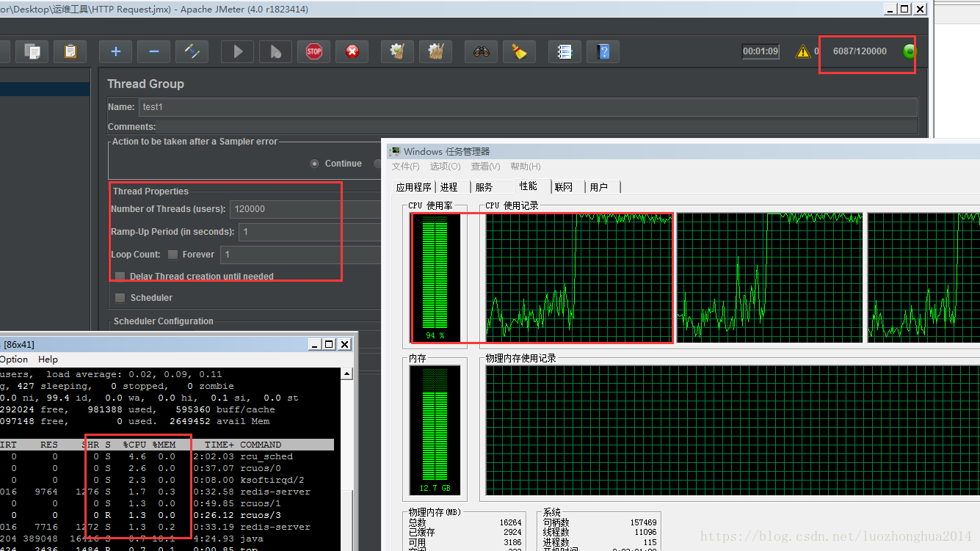Screen dimensions: 980x551
Task: Switch to the 应用程序 tab
Action: coord(414,187)
